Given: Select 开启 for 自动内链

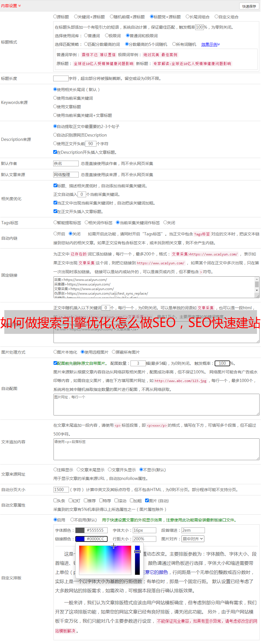Looking at the screenshot, I should [x=55, y=234].
